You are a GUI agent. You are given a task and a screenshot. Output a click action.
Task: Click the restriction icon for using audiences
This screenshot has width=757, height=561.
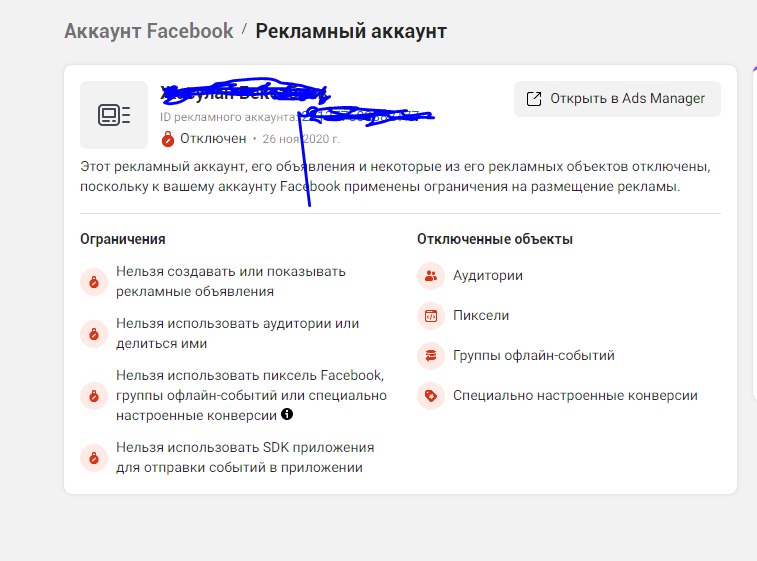(94, 334)
